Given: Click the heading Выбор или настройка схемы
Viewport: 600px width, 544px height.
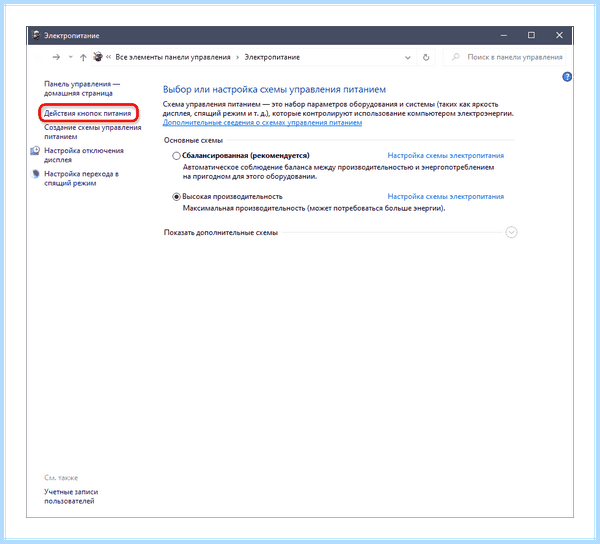Looking at the screenshot, I should tap(274, 90).
